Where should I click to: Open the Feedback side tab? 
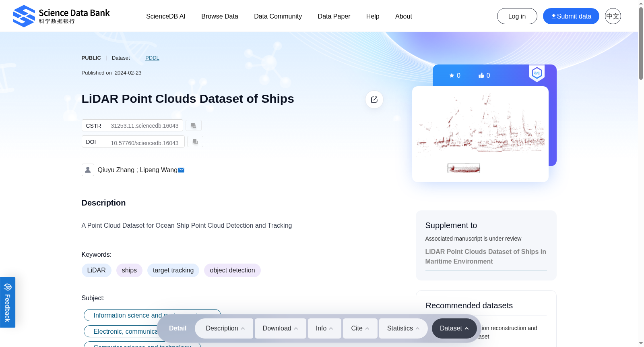[8, 302]
